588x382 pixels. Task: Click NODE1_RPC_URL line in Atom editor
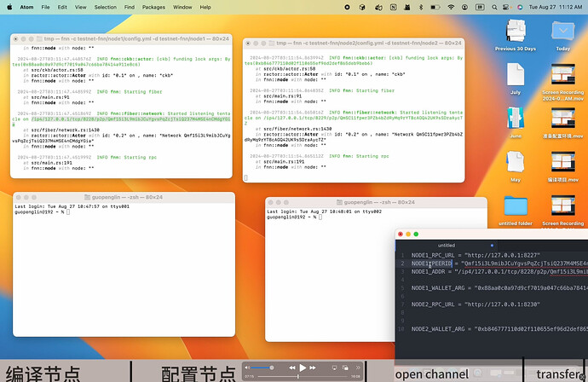coord(476,255)
